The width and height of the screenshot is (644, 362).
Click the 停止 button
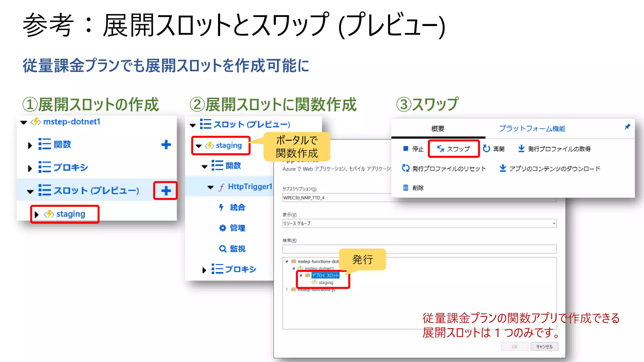tap(413, 149)
